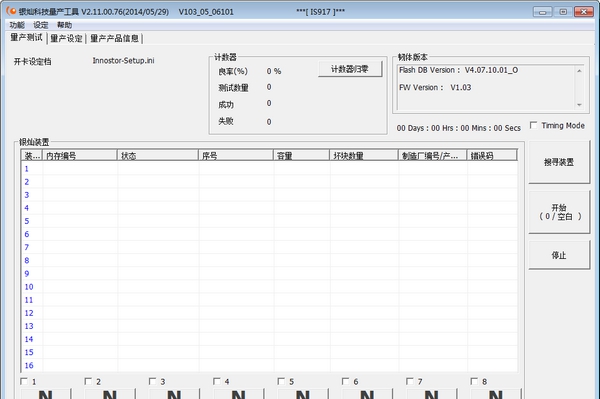Click the 序号 column header

236,156
